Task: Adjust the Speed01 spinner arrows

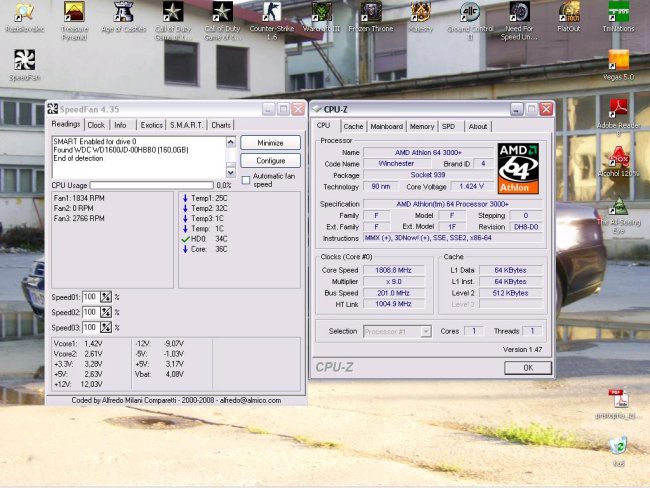Action: pos(106,297)
